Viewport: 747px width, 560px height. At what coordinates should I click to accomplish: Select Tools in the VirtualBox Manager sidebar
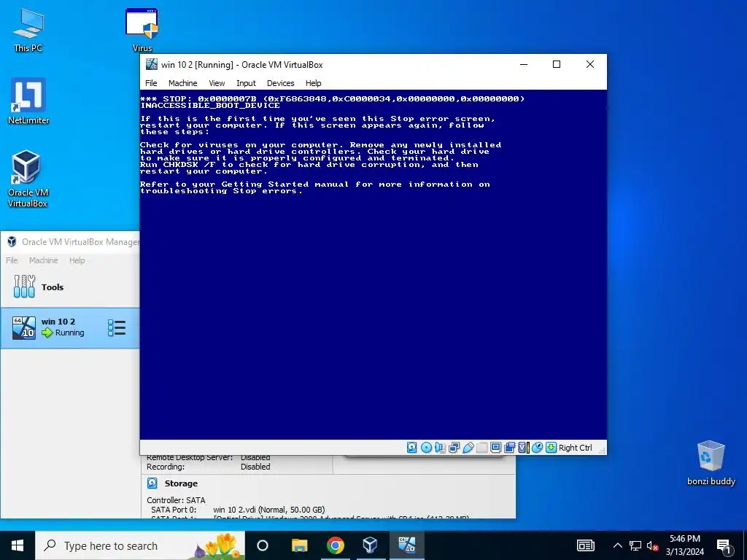70,287
